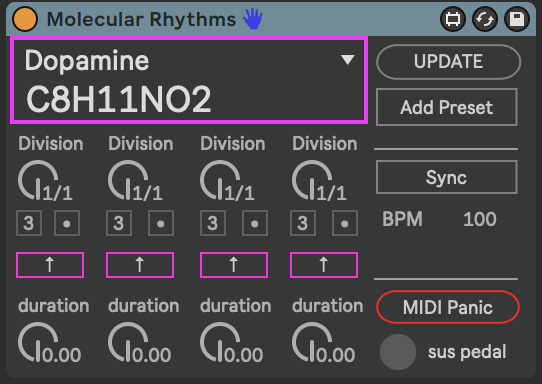
Task: Click the fourth Division knob
Action: click(312, 180)
